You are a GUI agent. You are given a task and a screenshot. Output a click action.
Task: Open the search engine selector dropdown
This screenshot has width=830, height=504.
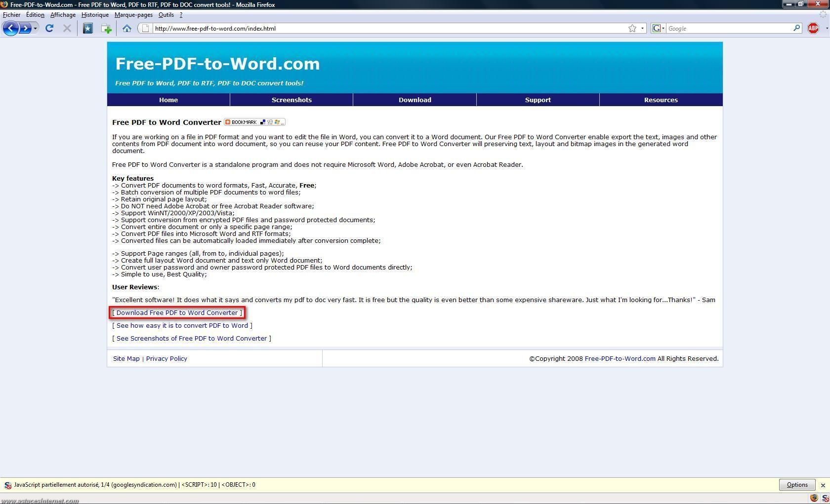click(664, 28)
